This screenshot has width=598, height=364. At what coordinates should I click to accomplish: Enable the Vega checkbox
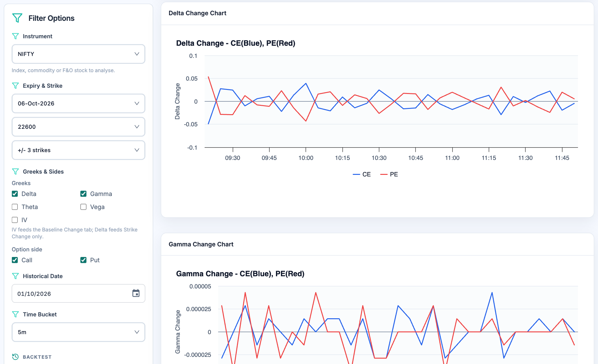point(83,207)
